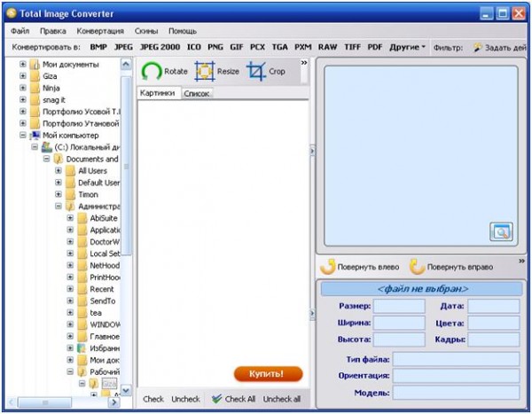
Task: Open the Правка menu
Action: tap(53, 31)
